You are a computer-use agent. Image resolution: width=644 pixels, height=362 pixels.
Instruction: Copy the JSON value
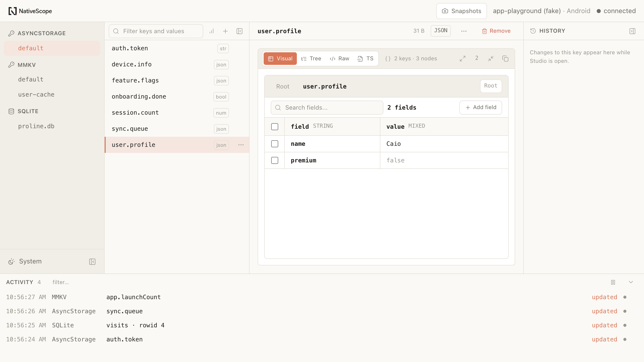(505, 59)
